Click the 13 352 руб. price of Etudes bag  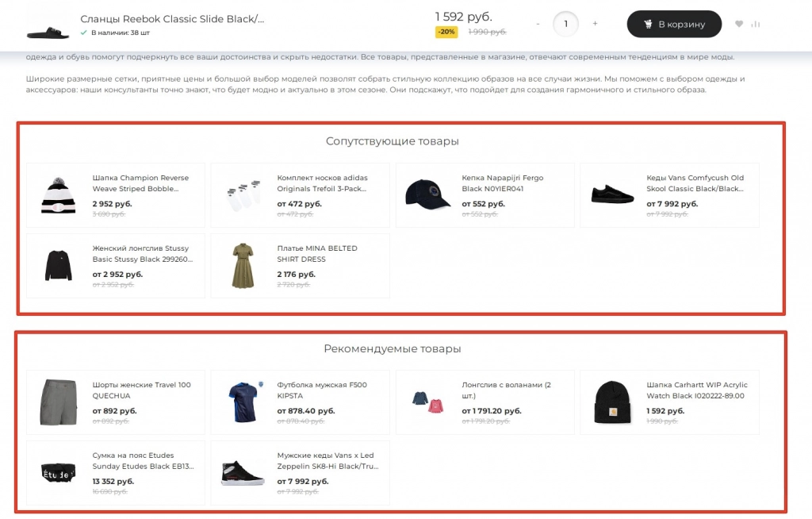click(x=113, y=481)
